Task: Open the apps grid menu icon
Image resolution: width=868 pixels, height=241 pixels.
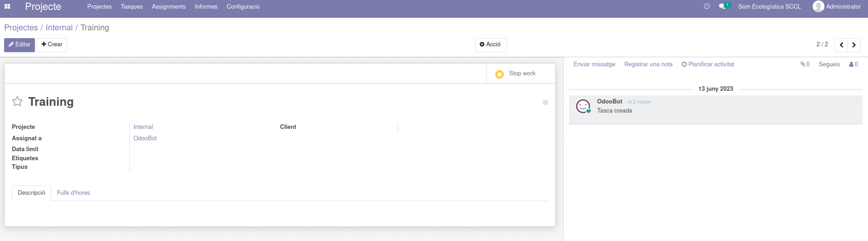Action: [x=7, y=6]
